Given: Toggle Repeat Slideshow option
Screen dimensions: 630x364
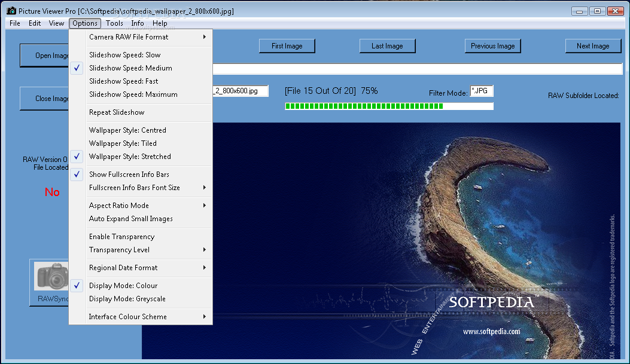Looking at the screenshot, I should pos(141,112).
